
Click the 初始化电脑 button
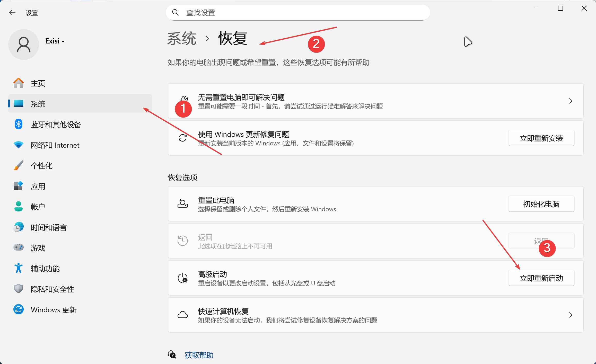pos(541,204)
